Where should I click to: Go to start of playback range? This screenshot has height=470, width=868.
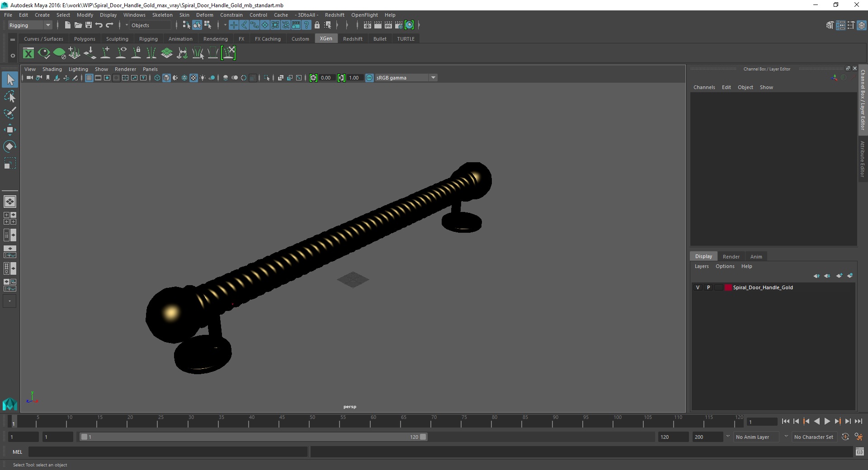point(785,421)
